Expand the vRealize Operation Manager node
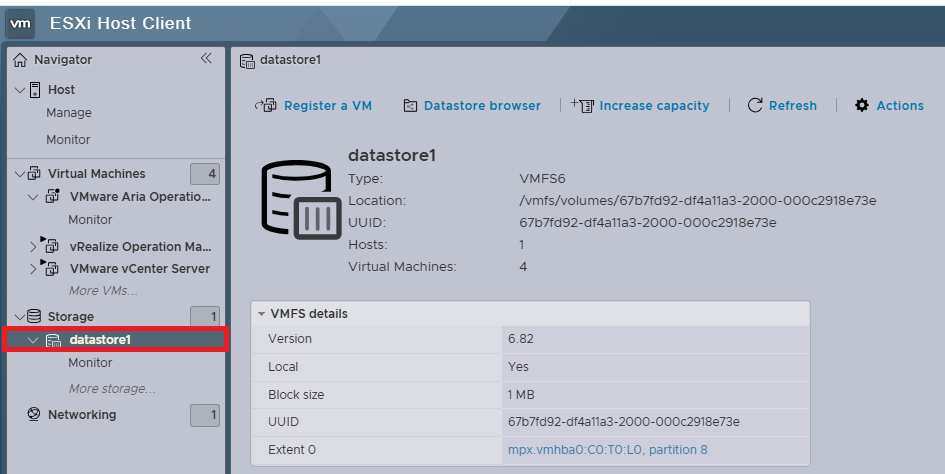 pos(34,247)
